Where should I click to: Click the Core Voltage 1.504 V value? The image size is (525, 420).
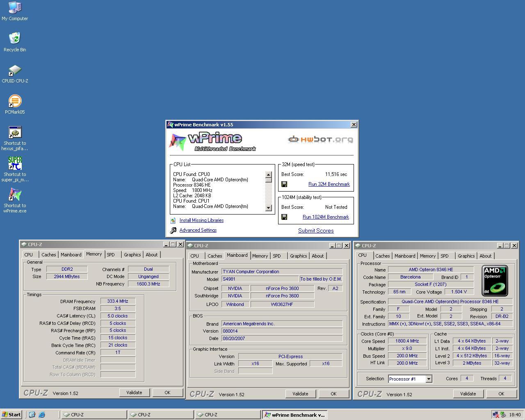coord(459,292)
